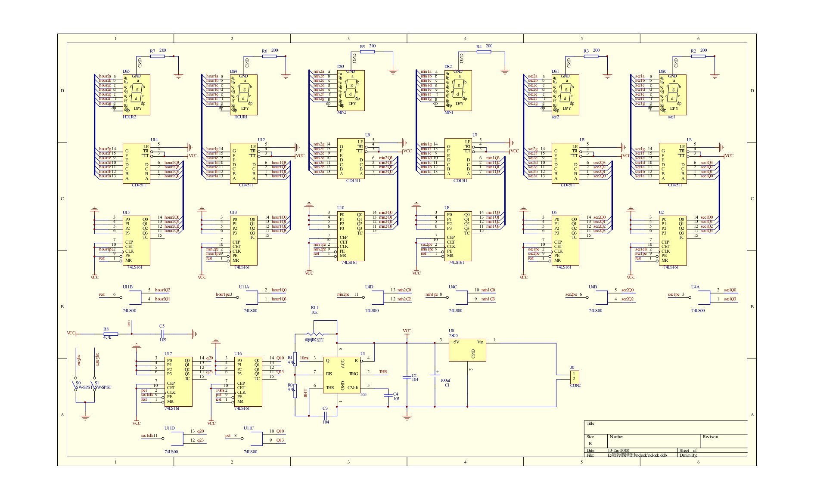Select resistor R6 symbol near DS4
814x504 pixels.
click(270, 56)
